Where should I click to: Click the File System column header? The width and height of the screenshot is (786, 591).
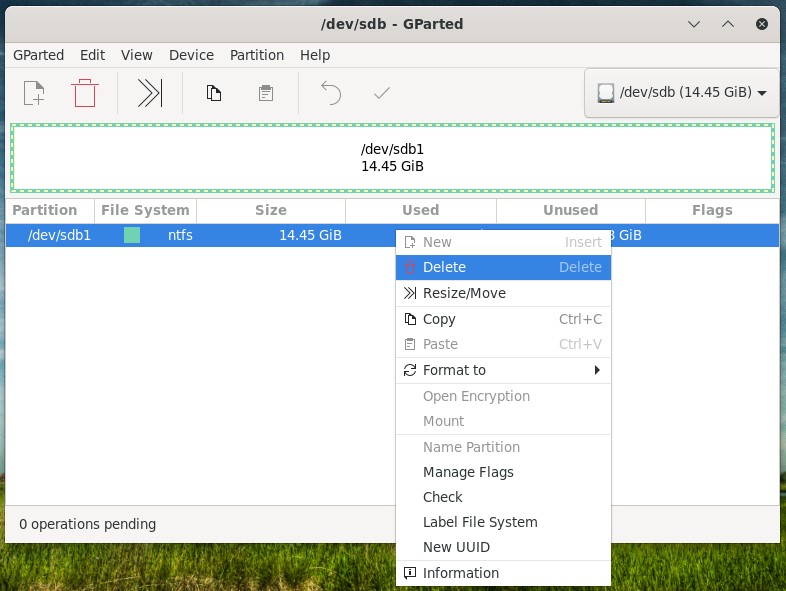(145, 211)
